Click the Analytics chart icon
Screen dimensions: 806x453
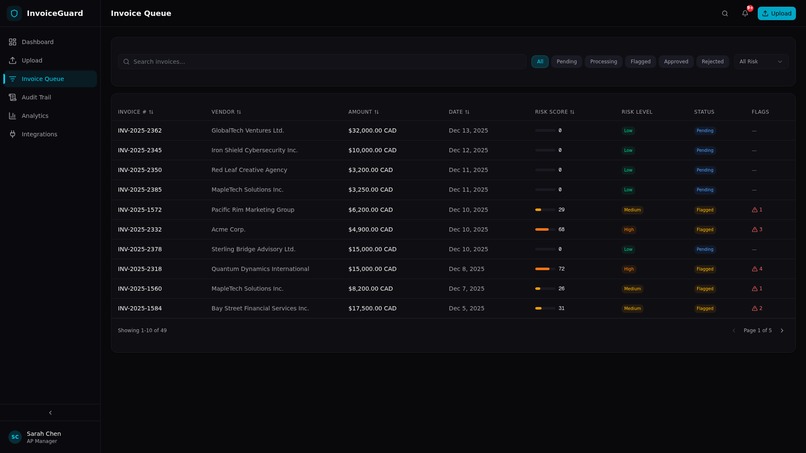[x=12, y=116]
